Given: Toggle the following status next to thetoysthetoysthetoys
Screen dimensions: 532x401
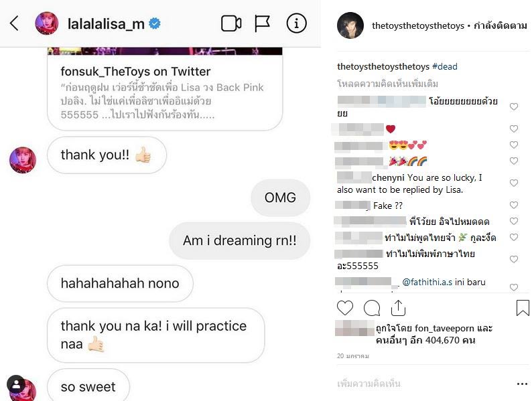Looking at the screenshot, I should point(500,25).
